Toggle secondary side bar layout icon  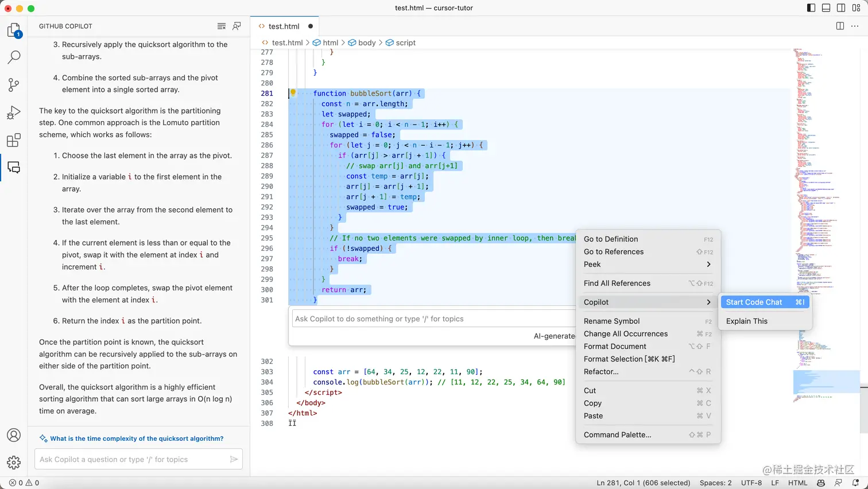click(841, 8)
